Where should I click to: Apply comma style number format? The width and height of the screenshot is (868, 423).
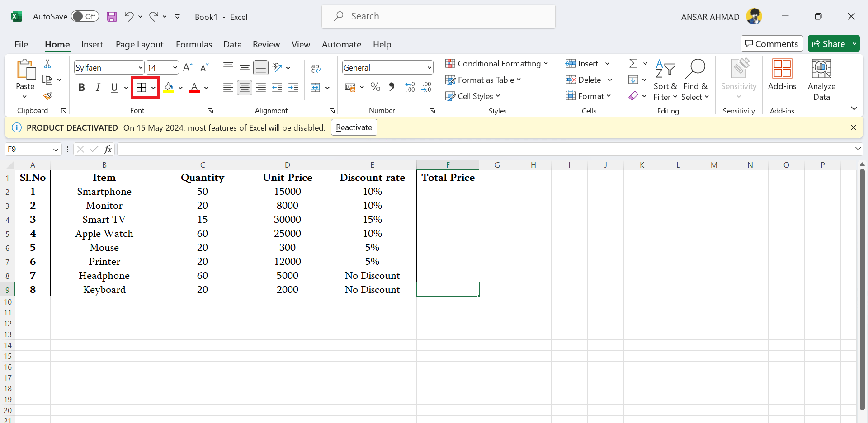tap(392, 87)
